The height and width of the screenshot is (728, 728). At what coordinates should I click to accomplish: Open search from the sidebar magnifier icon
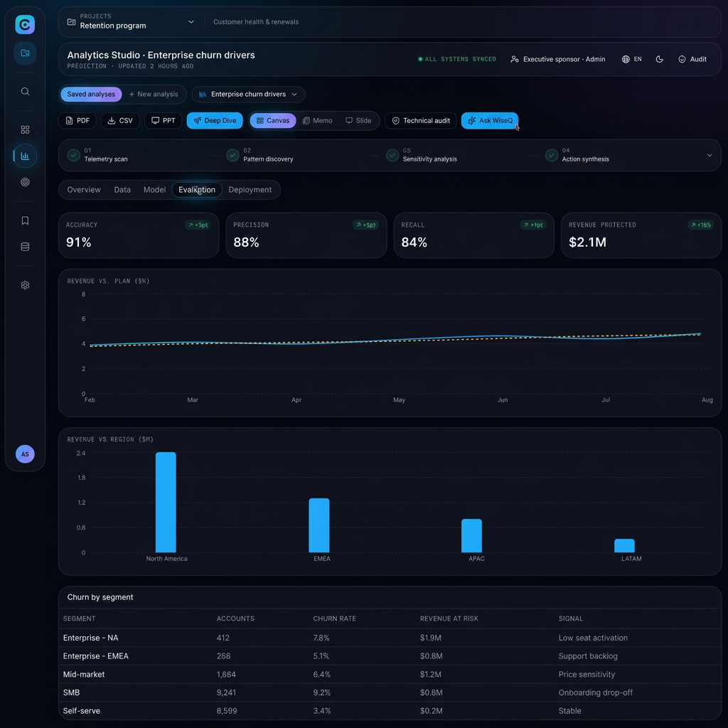coord(25,92)
